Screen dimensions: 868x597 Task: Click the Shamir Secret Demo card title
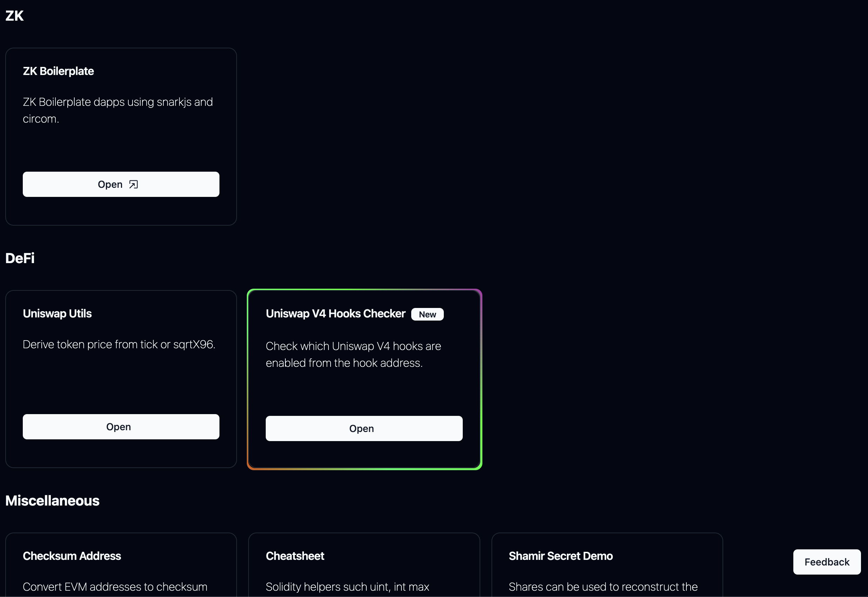(x=561, y=556)
